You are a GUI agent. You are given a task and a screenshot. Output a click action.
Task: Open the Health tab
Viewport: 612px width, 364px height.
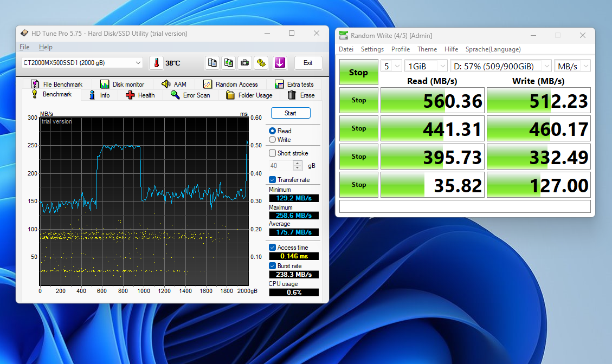pyautogui.click(x=140, y=95)
